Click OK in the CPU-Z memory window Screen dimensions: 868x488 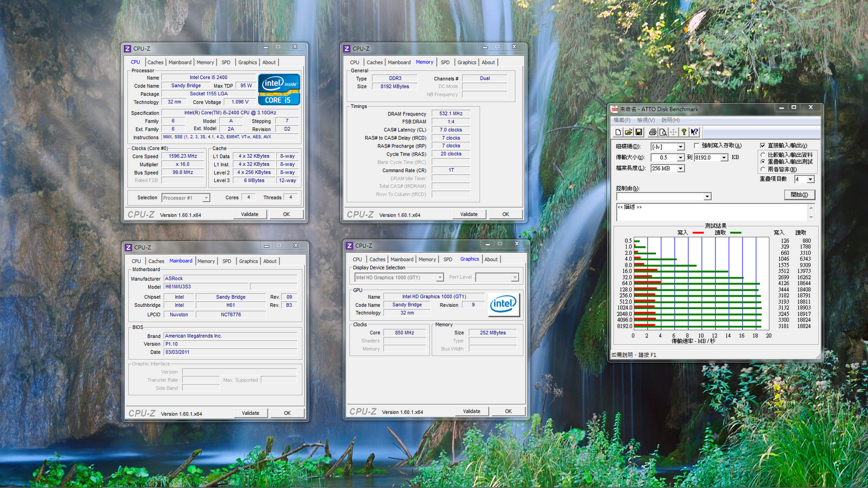[506, 215]
